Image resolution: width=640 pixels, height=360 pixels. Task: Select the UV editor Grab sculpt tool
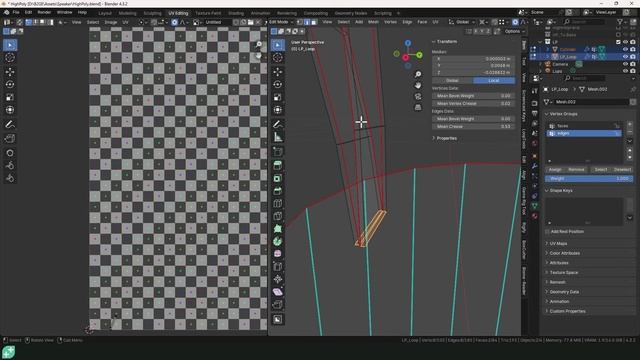tap(10, 153)
